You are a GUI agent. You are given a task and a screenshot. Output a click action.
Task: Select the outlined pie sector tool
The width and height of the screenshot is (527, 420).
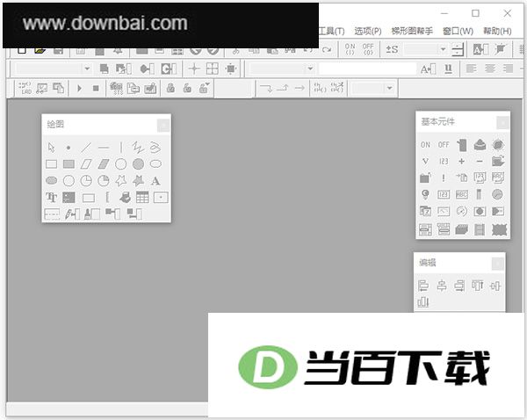[x=86, y=181]
